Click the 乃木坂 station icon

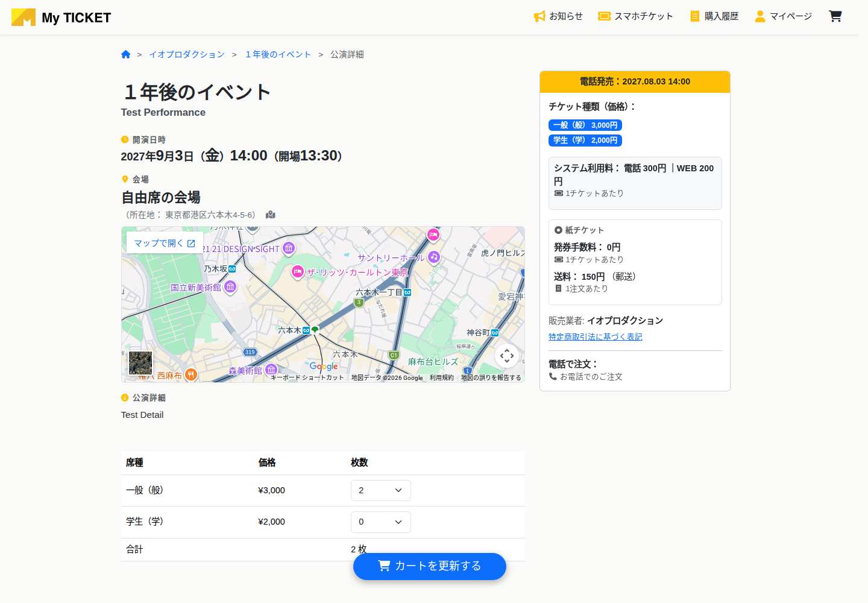(232, 269)
